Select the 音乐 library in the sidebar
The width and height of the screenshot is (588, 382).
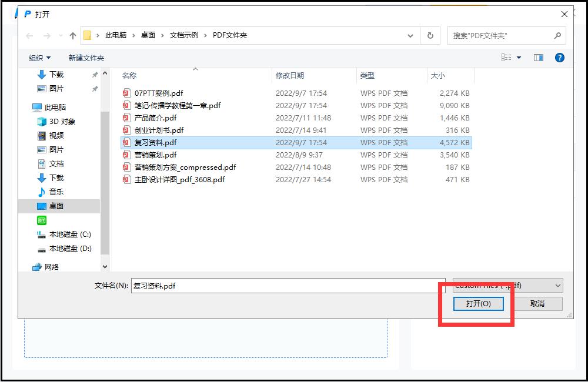(56, 192)
